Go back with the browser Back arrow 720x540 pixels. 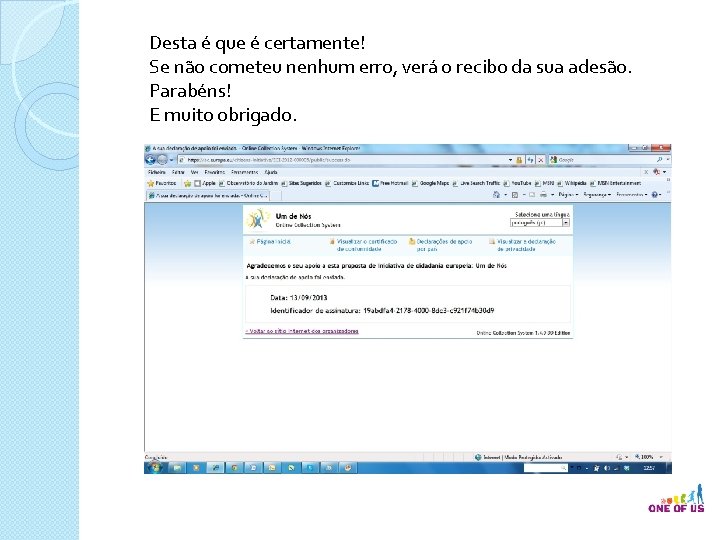pyautogui.click(x=150, y=160)
